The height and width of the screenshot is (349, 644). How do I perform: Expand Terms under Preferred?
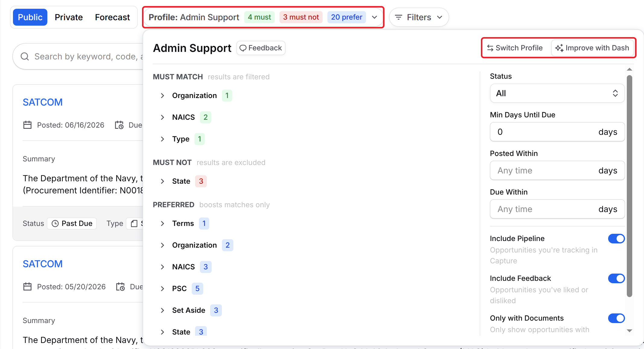coord(163,224)
